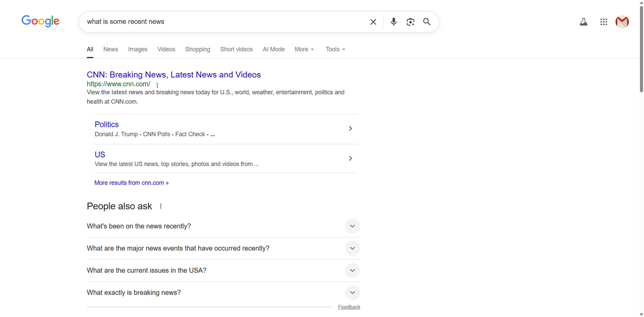Click the CNN result description text

click(x=215, y=97)
